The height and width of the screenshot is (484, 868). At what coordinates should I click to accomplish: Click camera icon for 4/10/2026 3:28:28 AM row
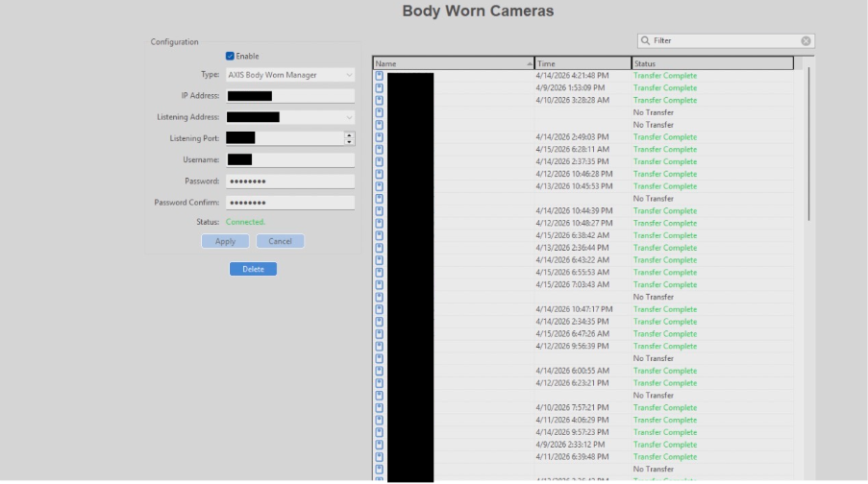coord(379,100)
